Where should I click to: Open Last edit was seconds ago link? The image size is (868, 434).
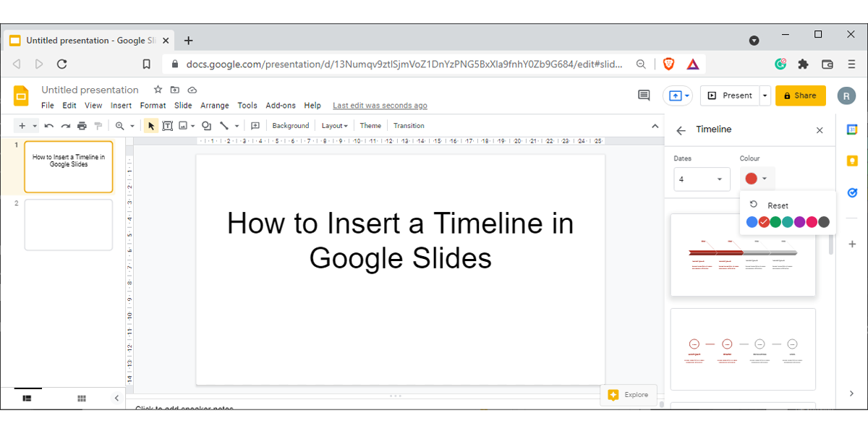(x=380, y=106)
